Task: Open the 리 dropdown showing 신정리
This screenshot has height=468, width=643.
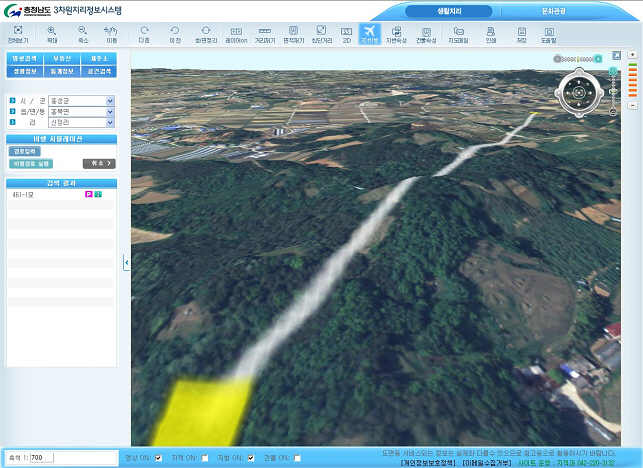Action: tap(81, 122)
